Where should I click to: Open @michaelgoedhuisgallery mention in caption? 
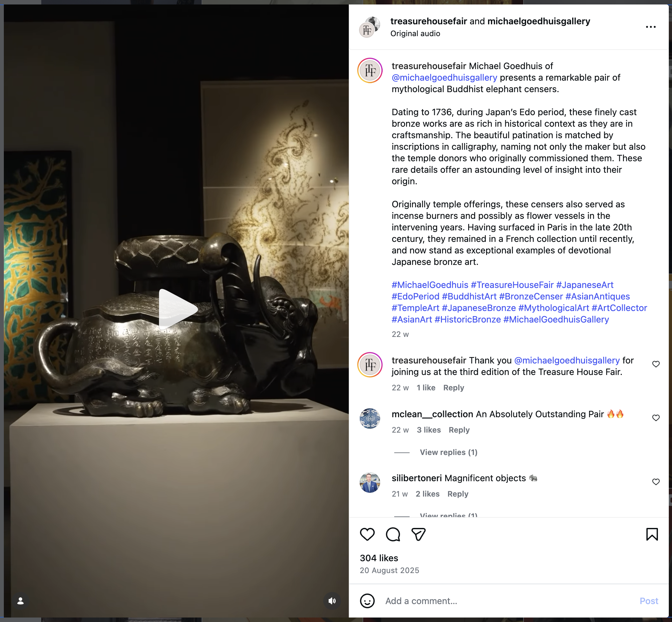click(x=444, y=78)
